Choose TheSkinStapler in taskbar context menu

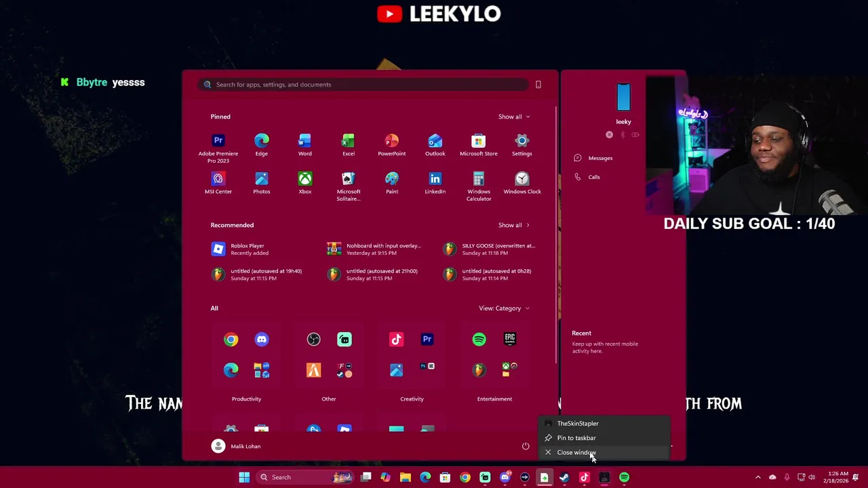pyautogui.click(x=604, y=424)
